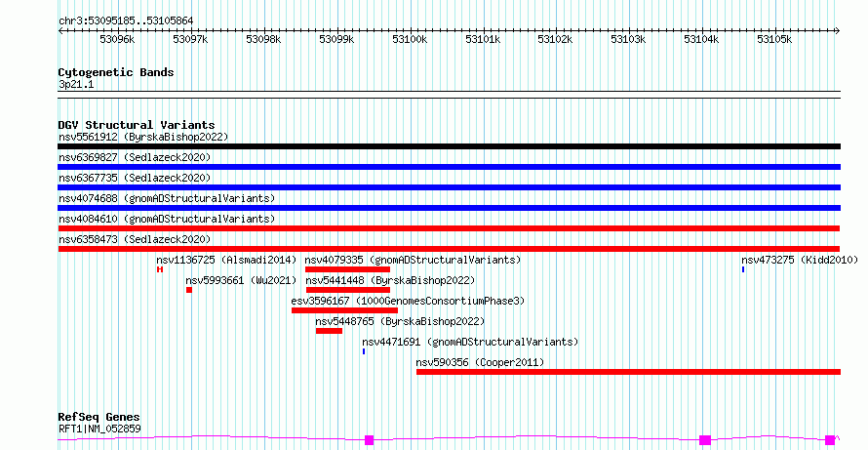This screenshot has height=450, width=868.
Task: Select nsv5448765 (ByrskaBishop2022) label
Action: (400, 321)
